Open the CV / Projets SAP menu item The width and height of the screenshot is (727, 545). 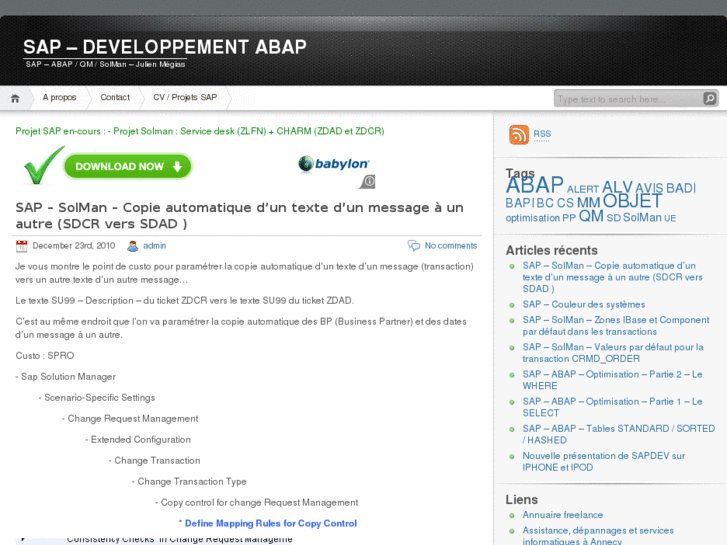click(185, 97)
